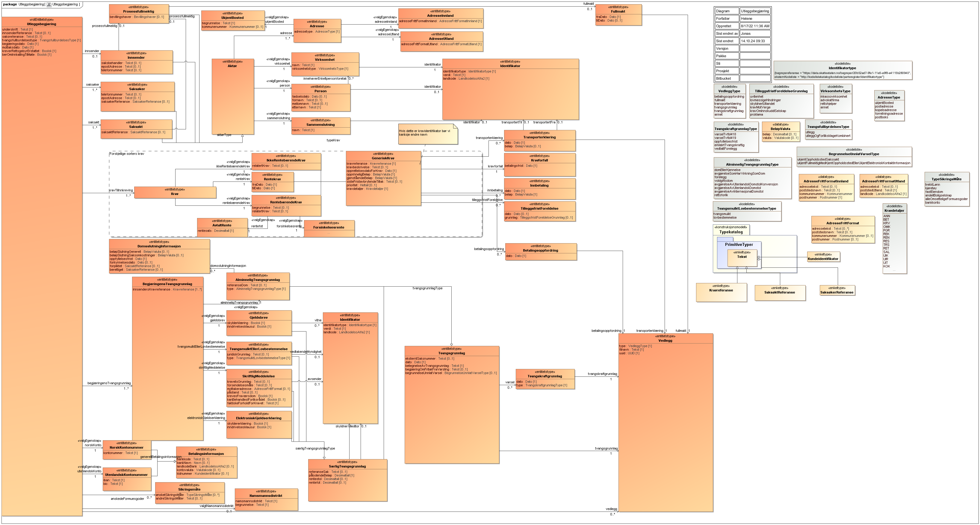Click the Kravreferanse enkeltype box
The image size is (980, 525).
(721, 292)
